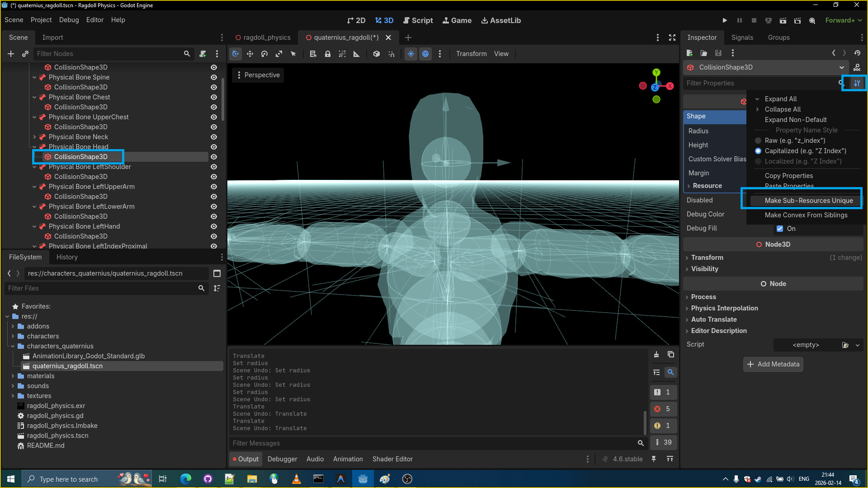The width and height of the screenshot is (868, 488).
Task: Open VLC from the Windows taskbar
Action: 297,479
